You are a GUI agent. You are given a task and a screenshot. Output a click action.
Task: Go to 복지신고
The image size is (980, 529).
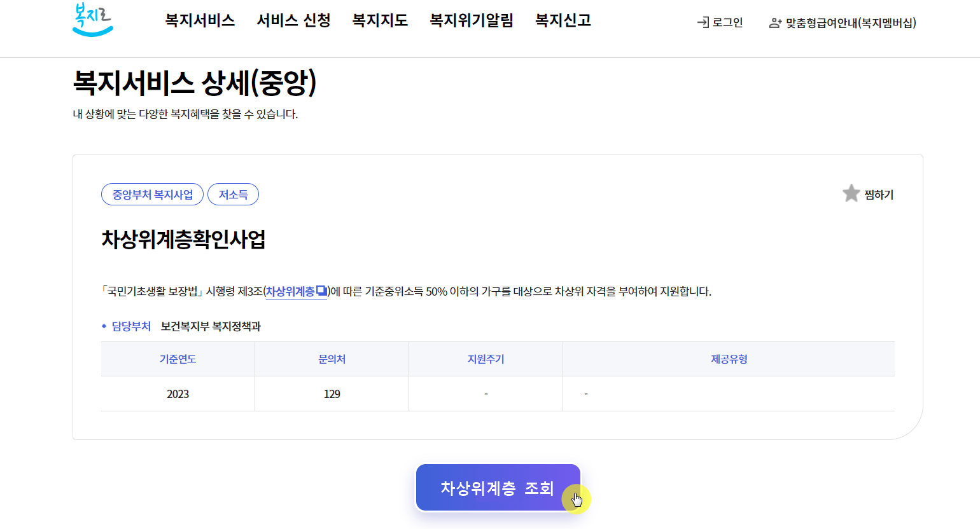[563, 20]
